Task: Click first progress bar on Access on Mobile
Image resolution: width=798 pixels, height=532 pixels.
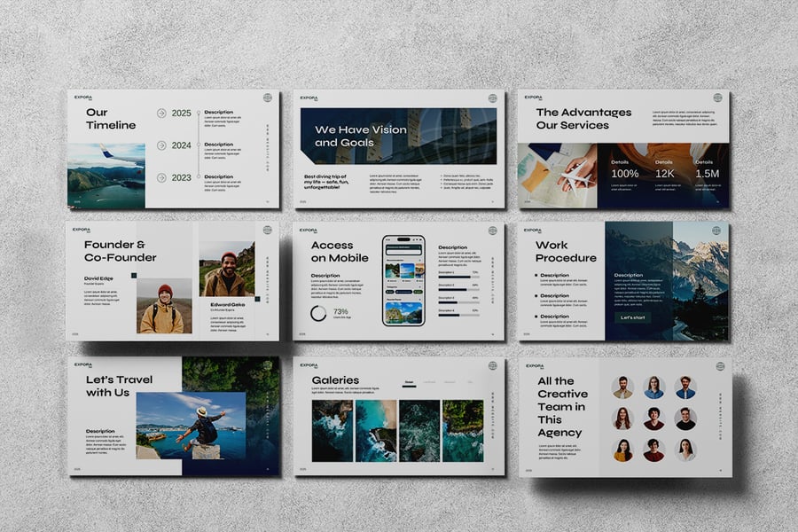Action: click(458, 277)
